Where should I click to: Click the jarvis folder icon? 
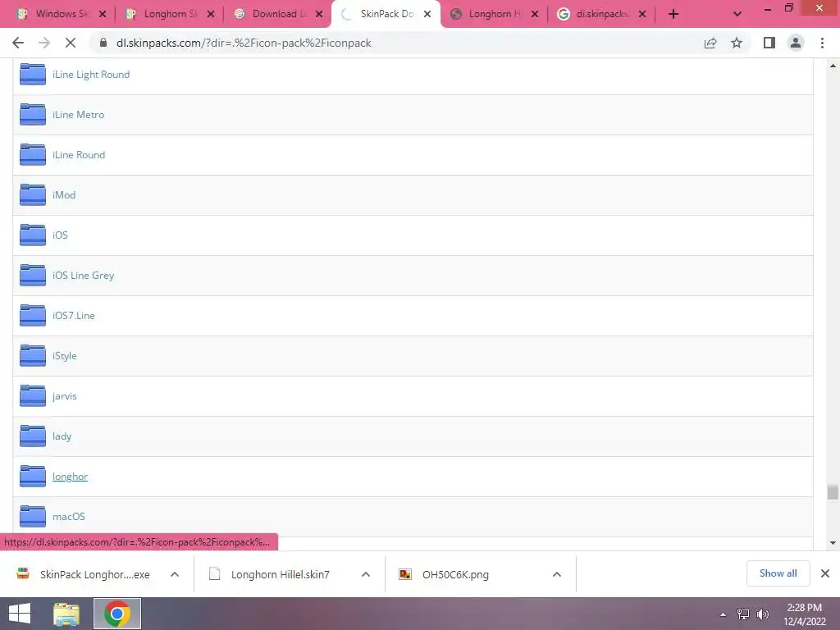33,396
